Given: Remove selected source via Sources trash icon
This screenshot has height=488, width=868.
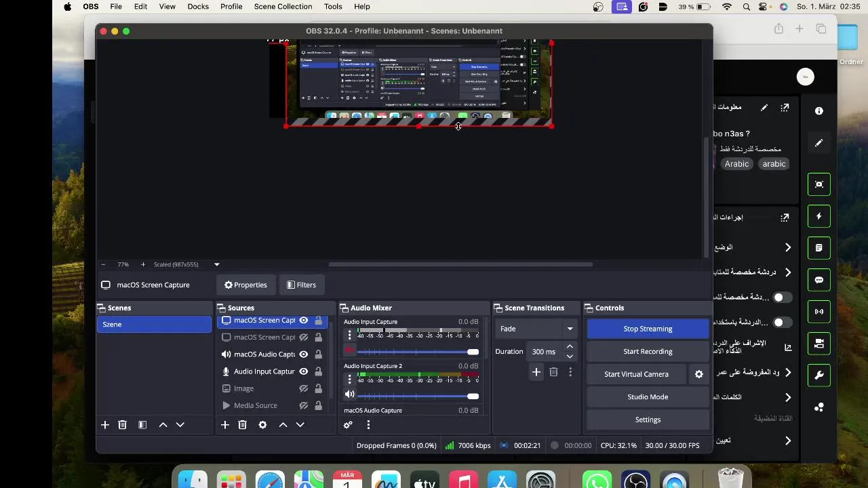Looking at the screenshot, I should click(242, 425).
